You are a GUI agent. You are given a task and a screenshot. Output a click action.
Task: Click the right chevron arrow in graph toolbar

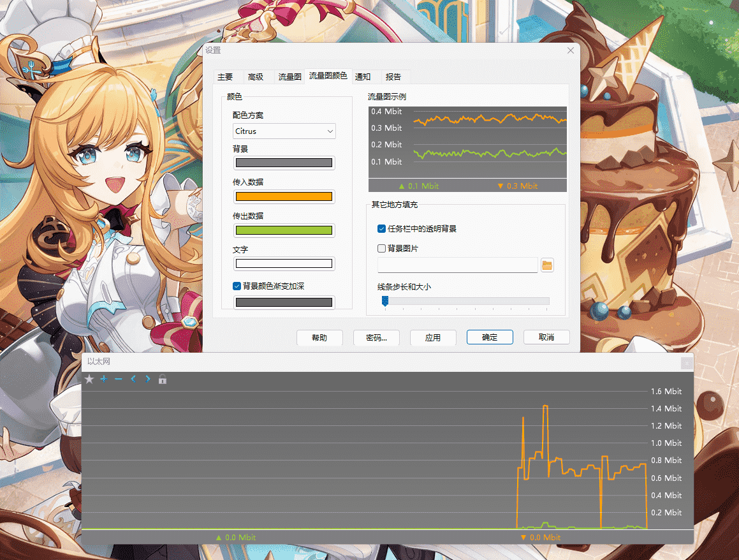pyautogui.click(x=147, y=379)
